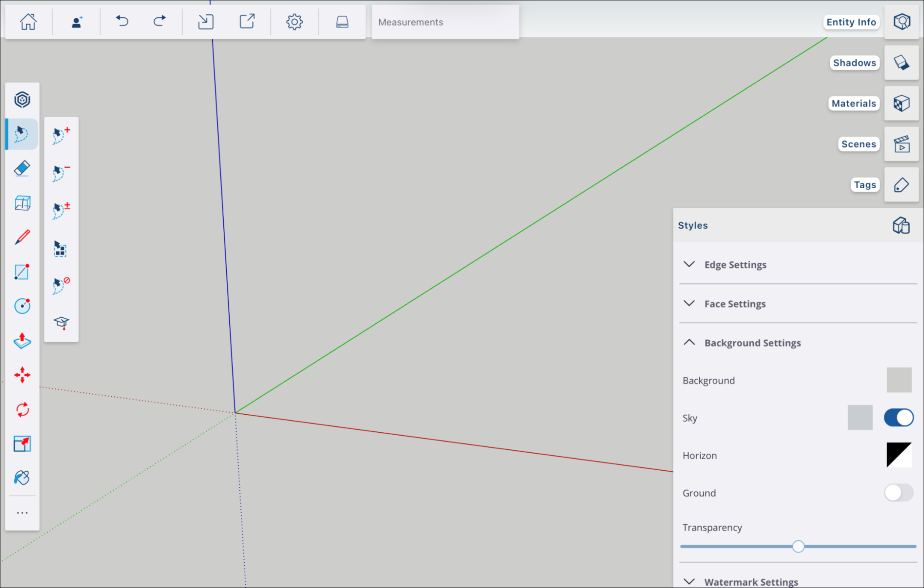
Task: Enable the Ground toggle
Action: [x=898, y=492]
